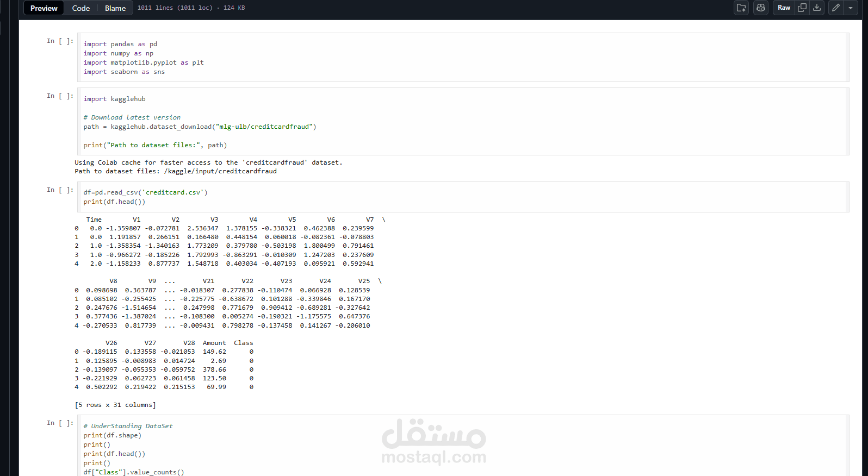
Task: Click the 'import seaborn as sns' line
Action: click(x=124, y=72)
